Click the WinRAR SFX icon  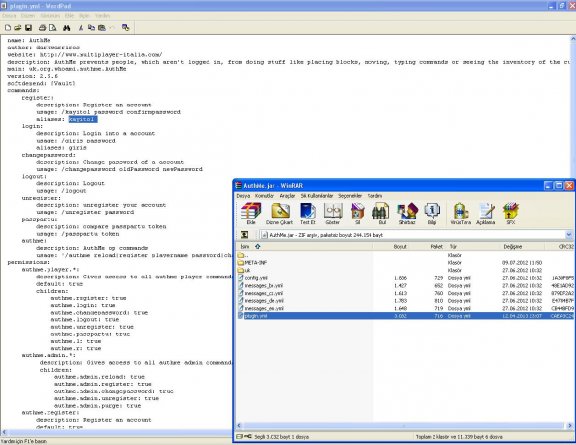(x=511, y=212)
